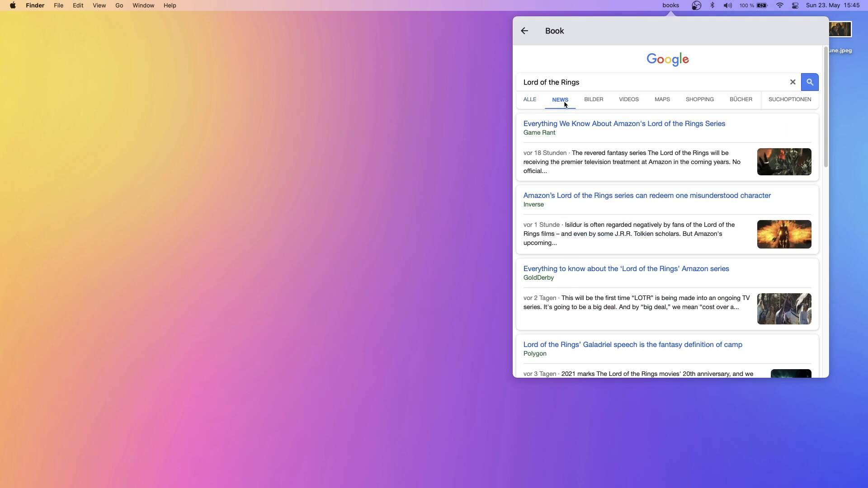Screen dimensions: 868x488
Task: Switch to the SHOPPING tab
Action: click(700, 99)
